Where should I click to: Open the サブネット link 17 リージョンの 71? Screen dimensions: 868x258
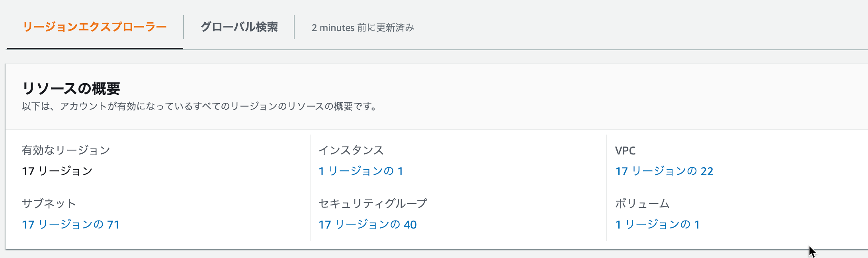(70, 225)
